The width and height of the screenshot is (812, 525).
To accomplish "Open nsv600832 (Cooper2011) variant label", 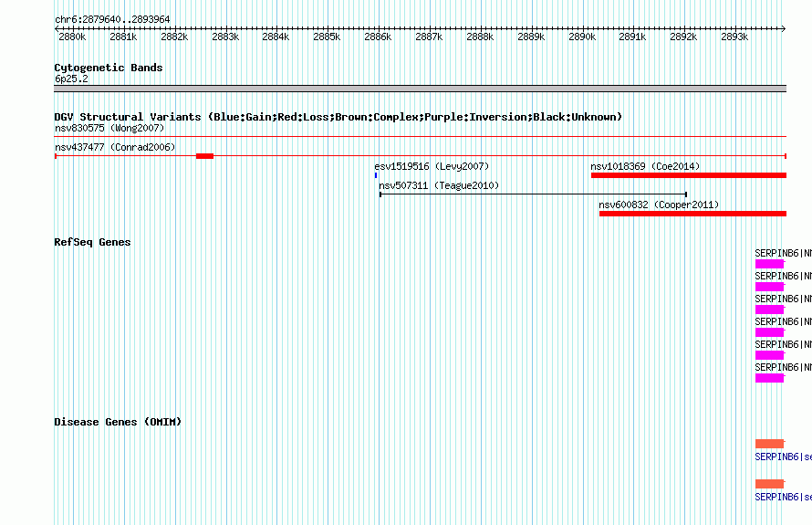I will pyautogui.click(x=659, y=205).
